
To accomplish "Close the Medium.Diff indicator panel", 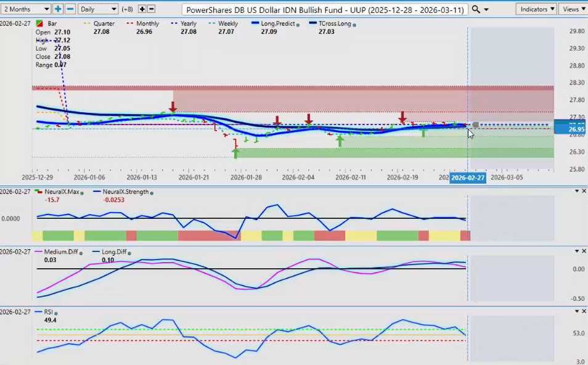I will 584,251.
